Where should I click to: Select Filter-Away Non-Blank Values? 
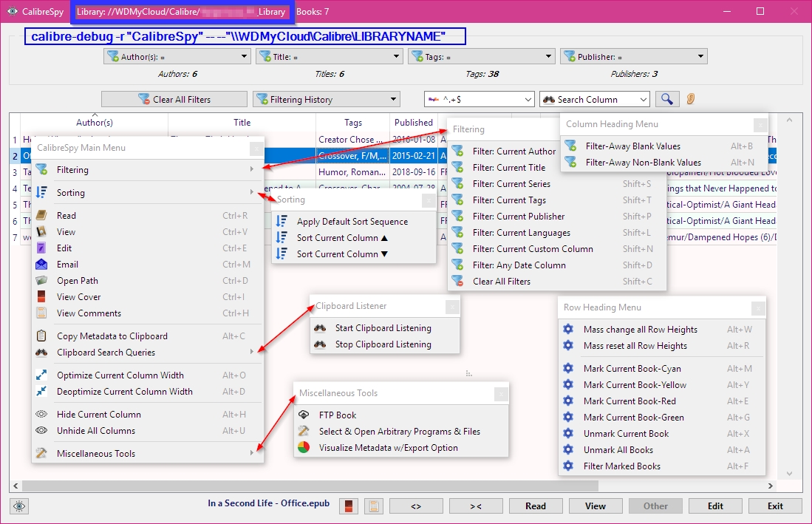point(664,162)
